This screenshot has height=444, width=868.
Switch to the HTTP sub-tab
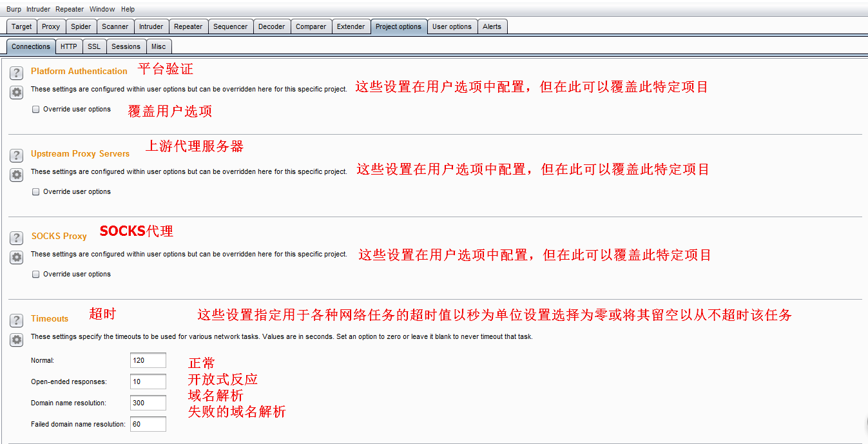69,46
